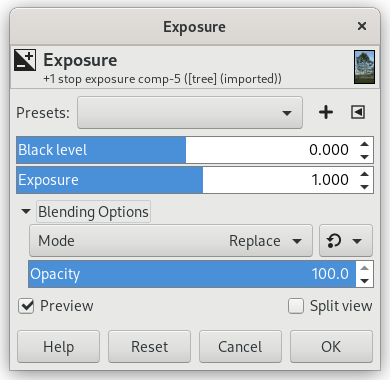The image size is (390, 380).
Task: Click the Exposure slider bar
Action: (187, 180)
